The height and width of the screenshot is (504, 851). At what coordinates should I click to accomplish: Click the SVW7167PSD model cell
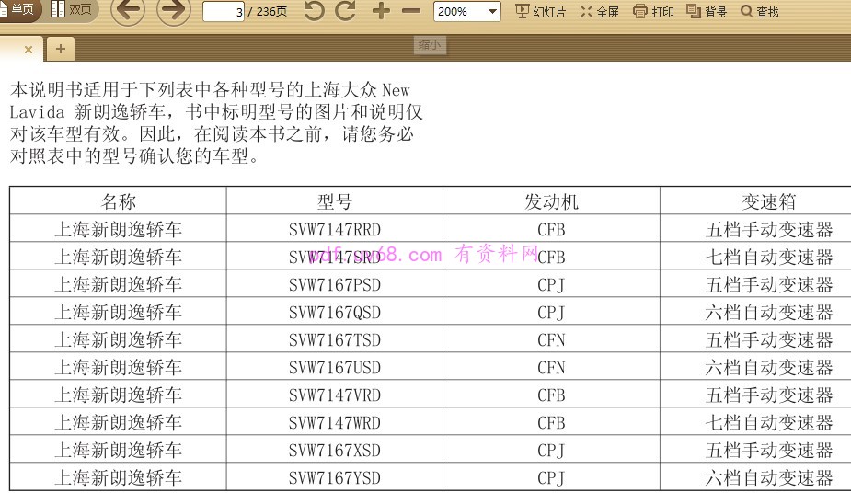point(334,285)
